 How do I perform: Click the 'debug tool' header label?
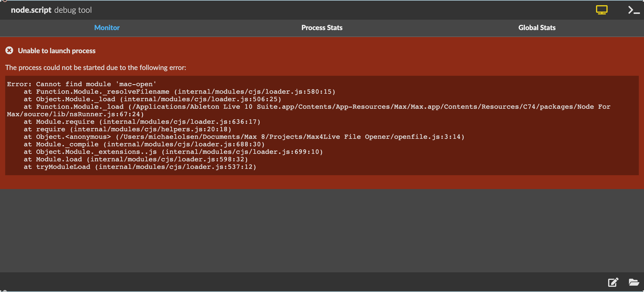pos(73,10)
